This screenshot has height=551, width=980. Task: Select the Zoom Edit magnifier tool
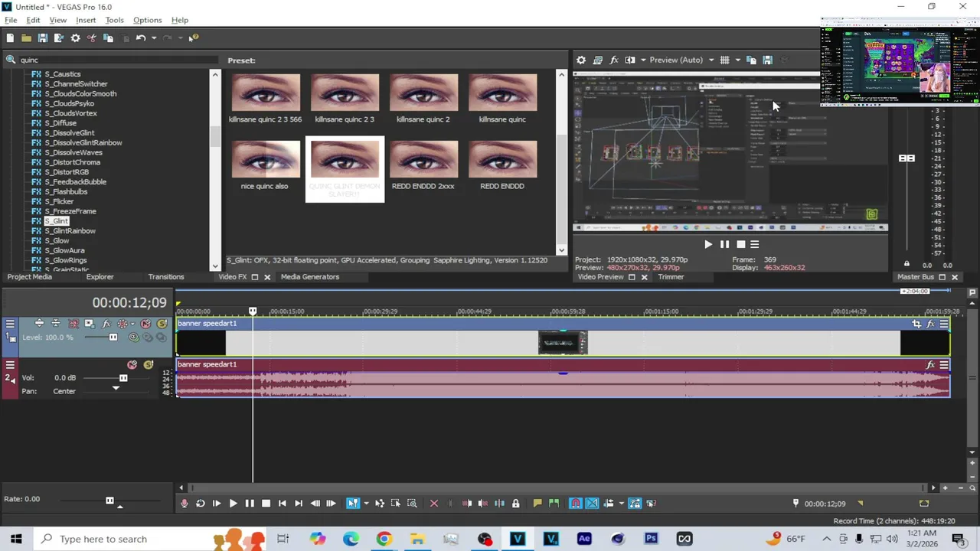tap(412, 503)
